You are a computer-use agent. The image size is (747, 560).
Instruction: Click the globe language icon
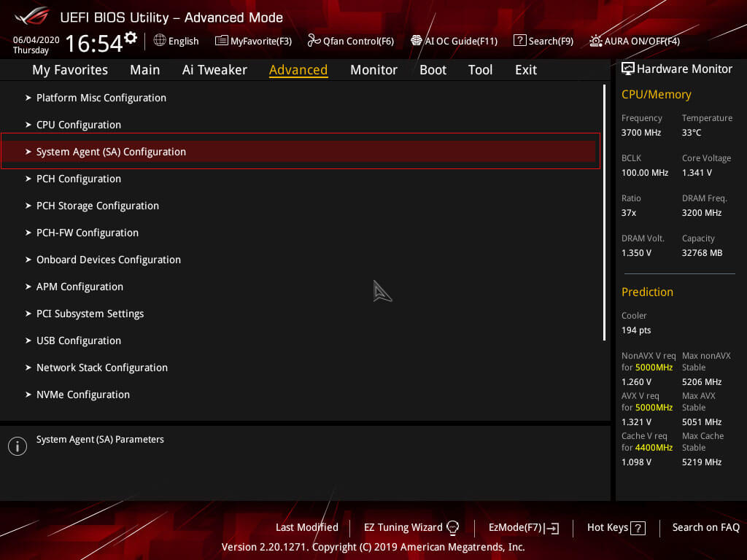pos(160,41)
